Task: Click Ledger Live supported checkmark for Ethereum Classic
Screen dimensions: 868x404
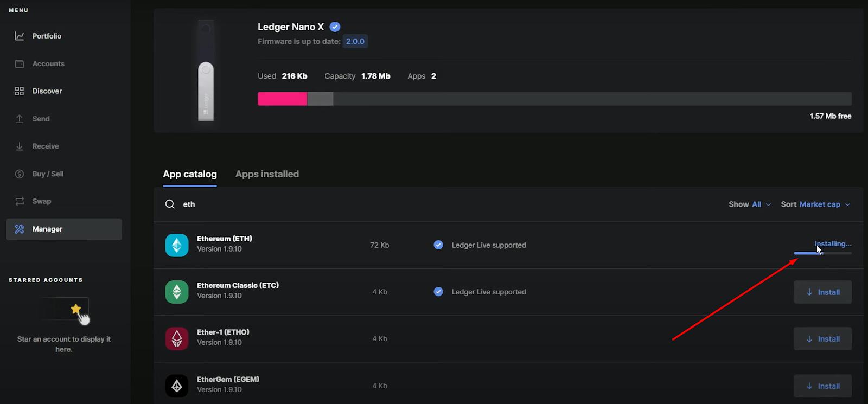Action: [x=438, y=292]
